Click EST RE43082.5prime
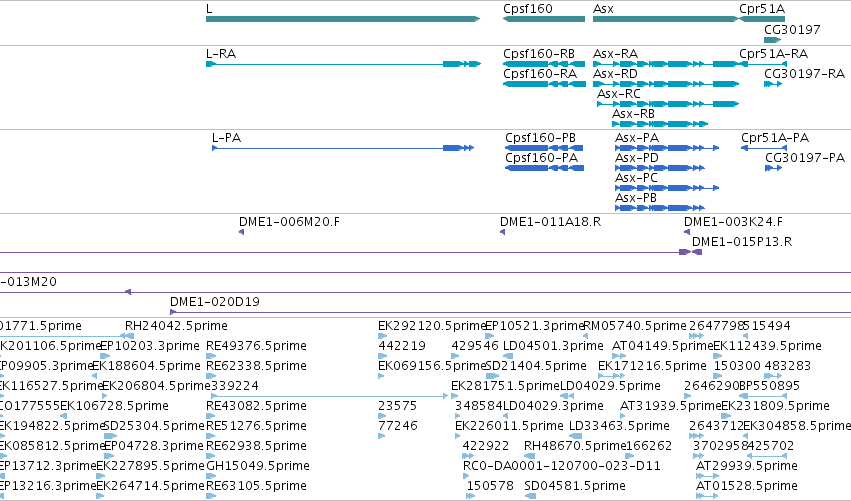The image size is (851, 501). pyautogui.click(x=256, y=406)
